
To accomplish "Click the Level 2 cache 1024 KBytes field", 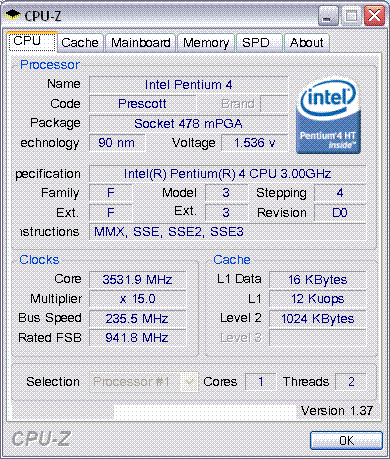I will [x=317, y=318].
